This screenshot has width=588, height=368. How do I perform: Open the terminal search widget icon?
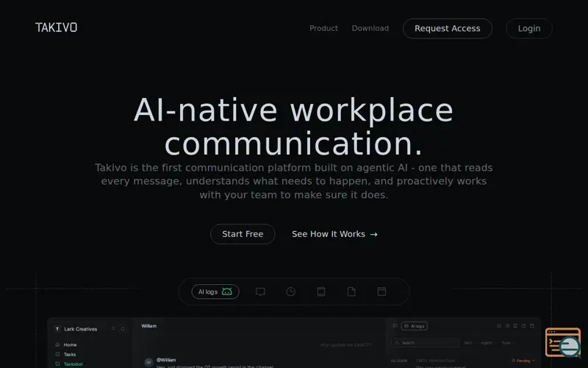[563, 342]
